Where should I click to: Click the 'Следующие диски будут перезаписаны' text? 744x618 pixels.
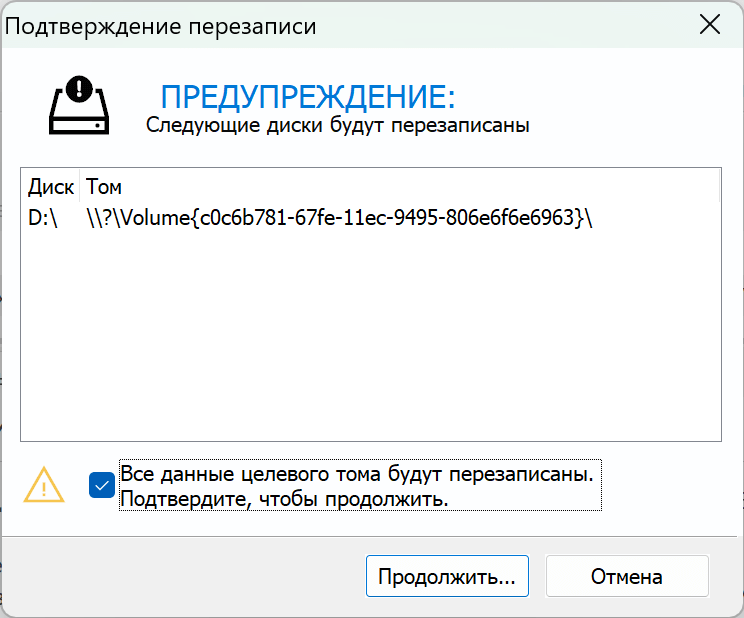click(x=337, y=126)
